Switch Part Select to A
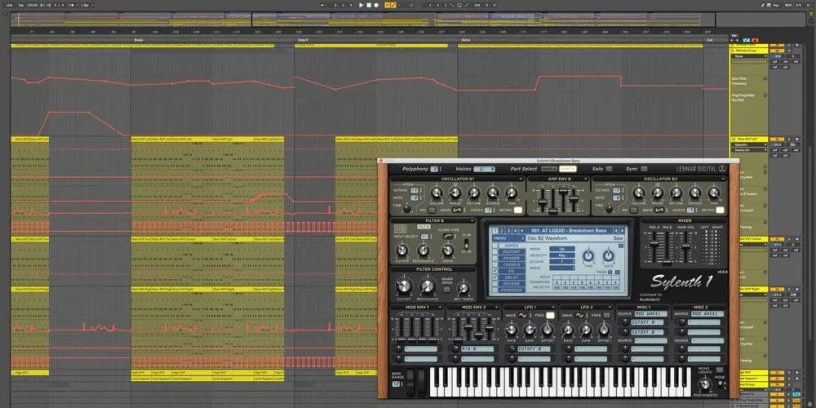This screenshot has width=816, height=408. [x=550, y=169]
